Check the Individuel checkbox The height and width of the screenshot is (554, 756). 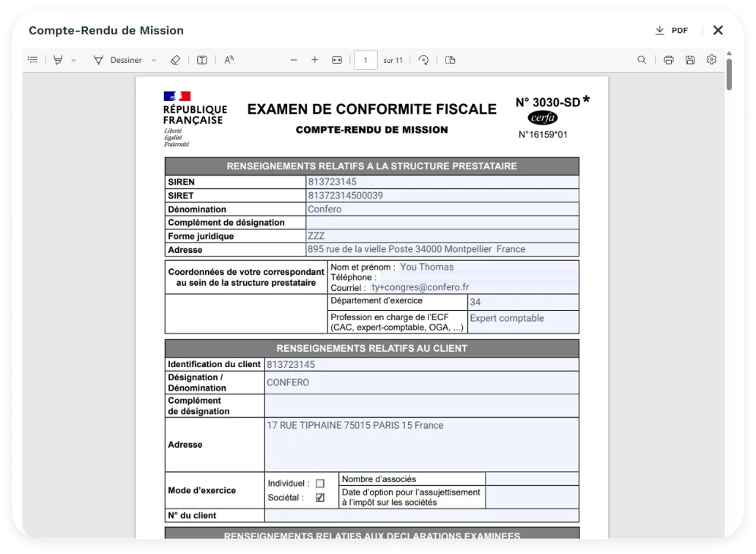pyautogui.click(x=320, y=483)
